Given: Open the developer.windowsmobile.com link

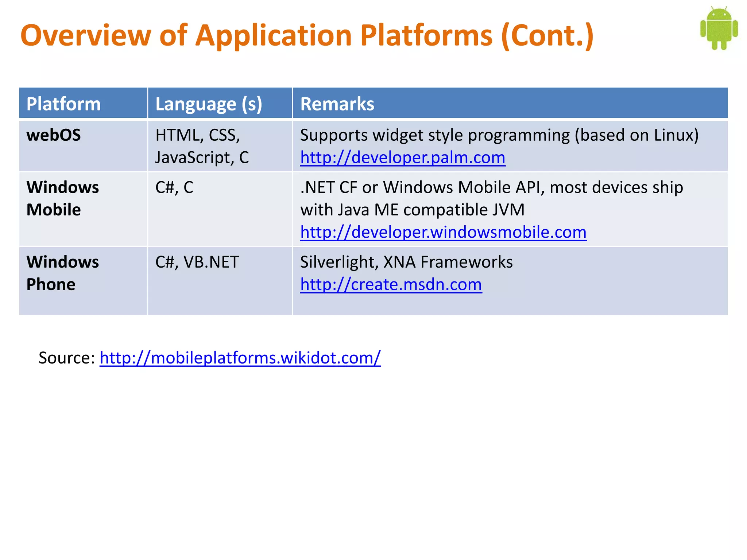Looking at the screenshot, I should (443, 232).
